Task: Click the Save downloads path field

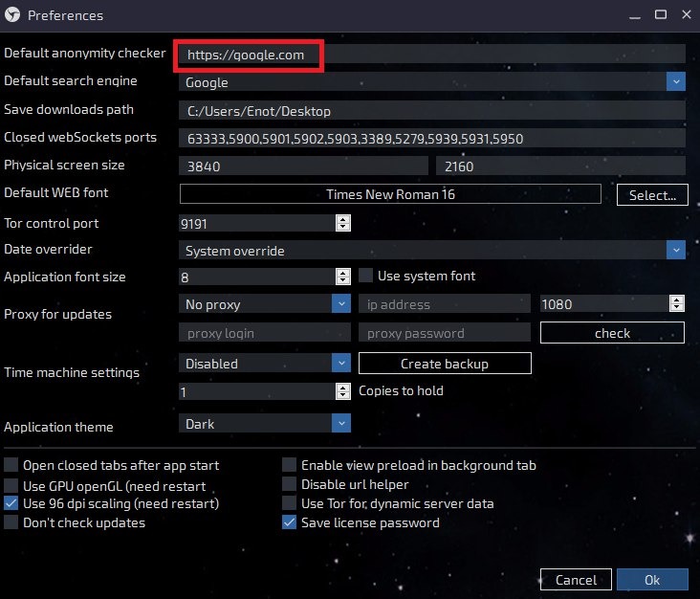Action: (x=431, y=110)
